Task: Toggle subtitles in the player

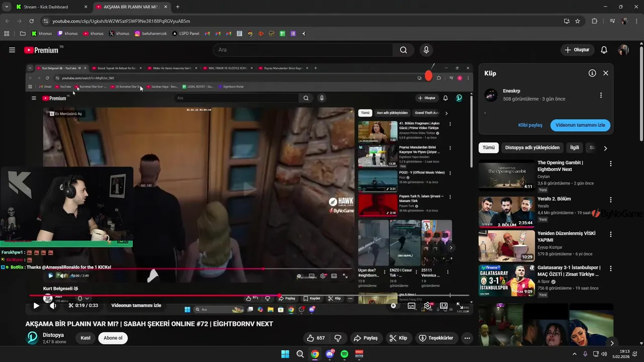Action: (x=412, y=305)
